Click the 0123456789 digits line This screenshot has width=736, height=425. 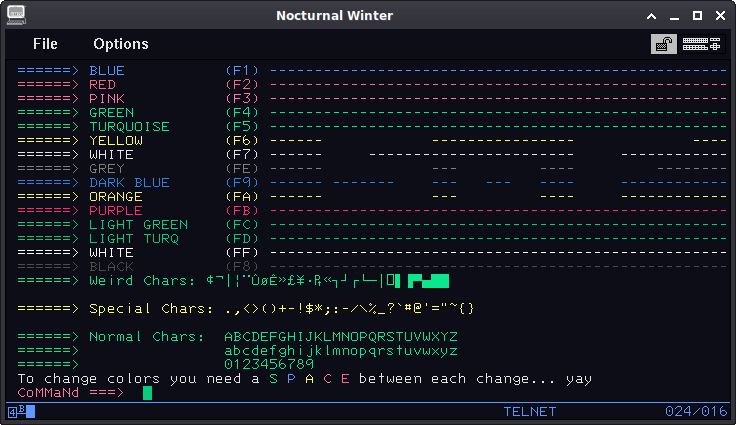(269, 364)
